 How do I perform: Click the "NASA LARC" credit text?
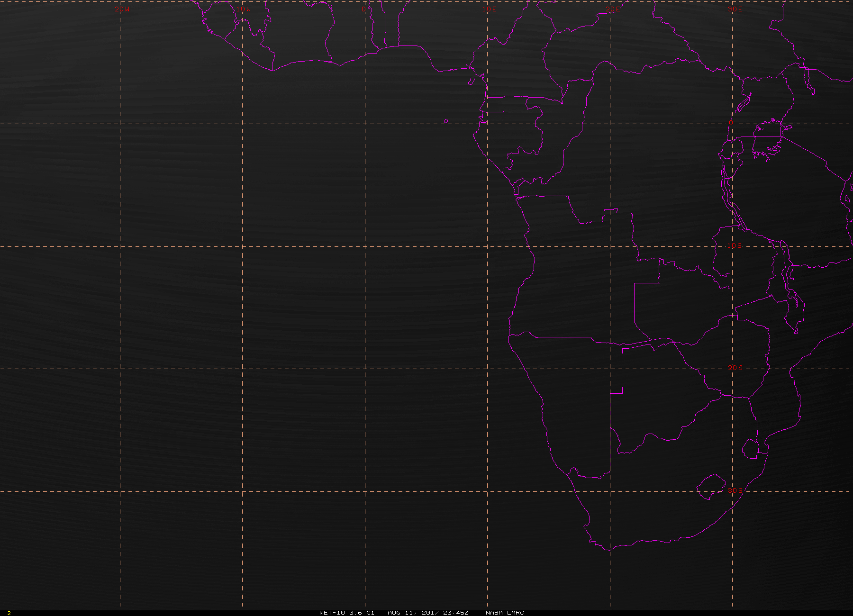tap(505, 613)
